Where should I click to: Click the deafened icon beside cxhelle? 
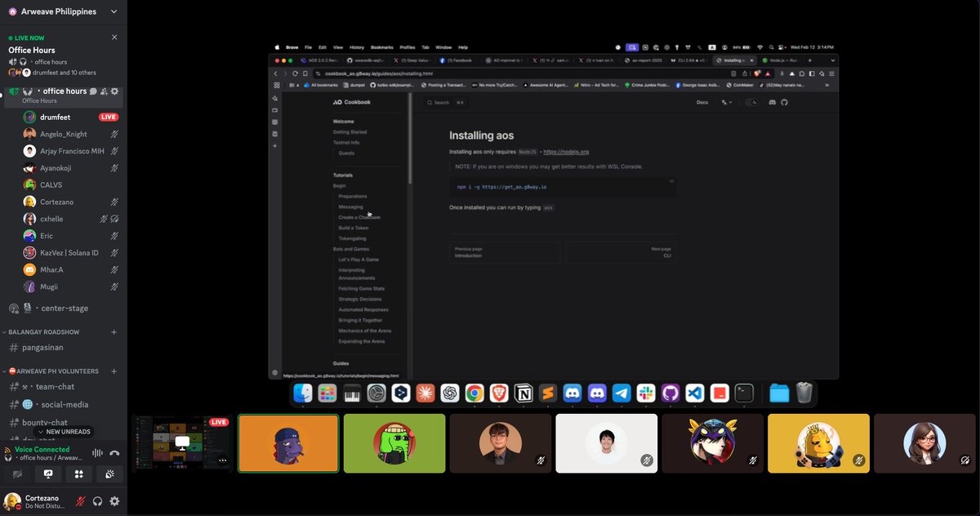click(114, 219)
